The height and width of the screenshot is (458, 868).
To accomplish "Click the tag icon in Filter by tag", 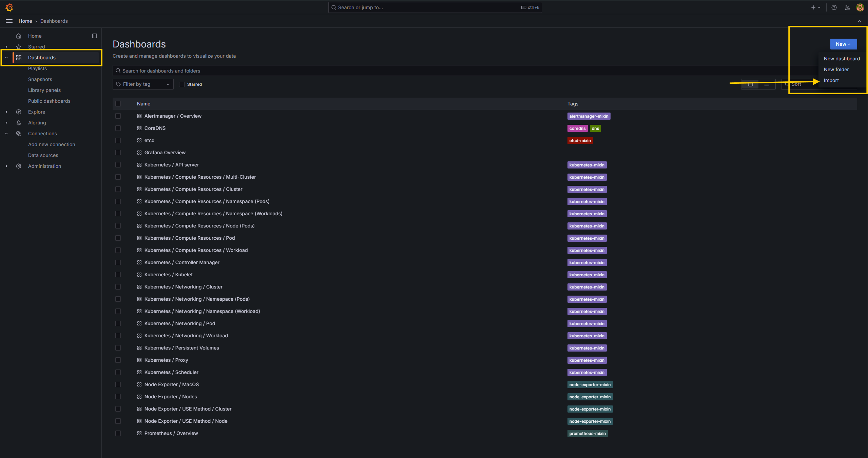I will [x=118, y=84].
